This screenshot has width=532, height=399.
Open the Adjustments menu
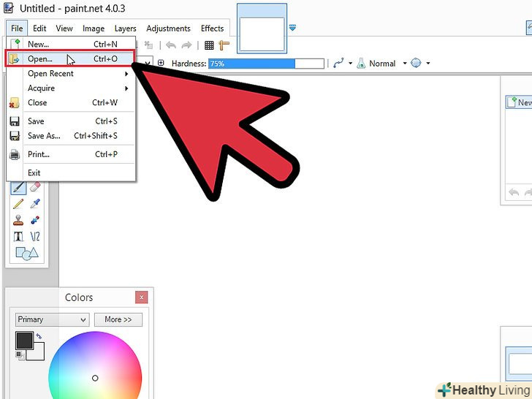point(168,28)
